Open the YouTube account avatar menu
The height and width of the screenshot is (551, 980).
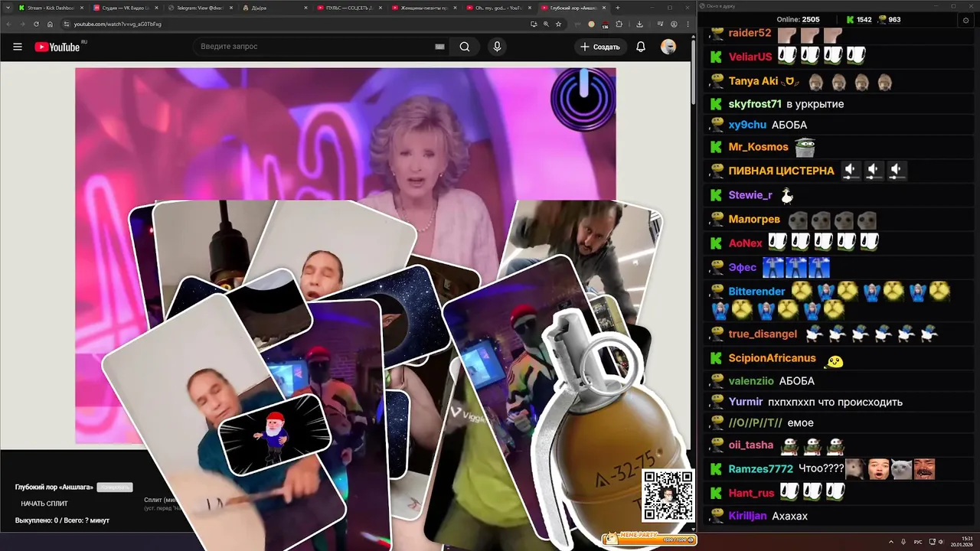click(668, 47)
